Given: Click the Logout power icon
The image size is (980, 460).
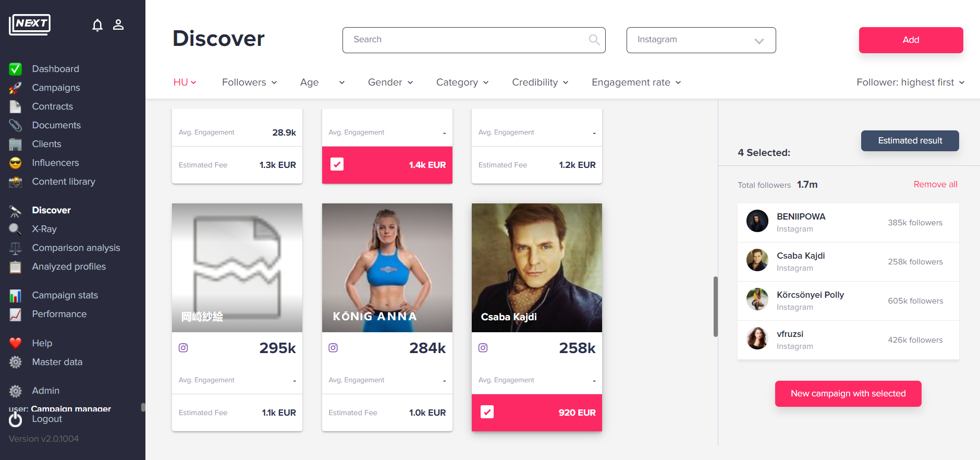Looking at the screenshot, I should (x=16, y=419).
